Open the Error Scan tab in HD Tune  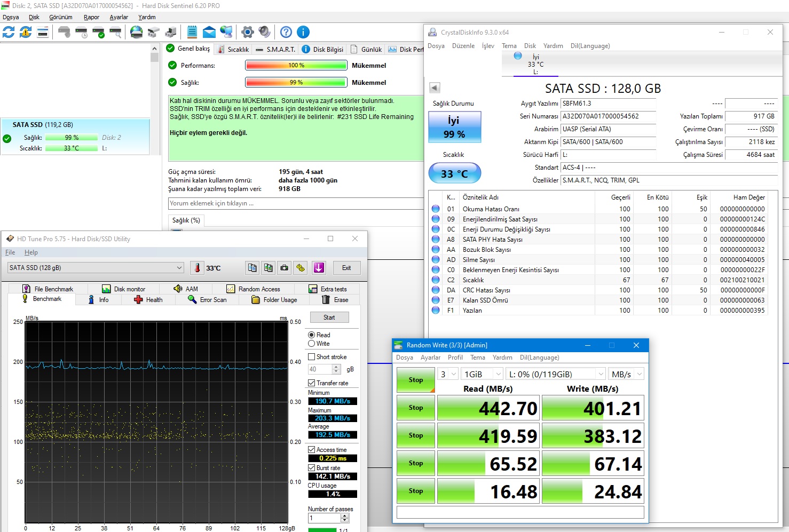tap(207, 300)
